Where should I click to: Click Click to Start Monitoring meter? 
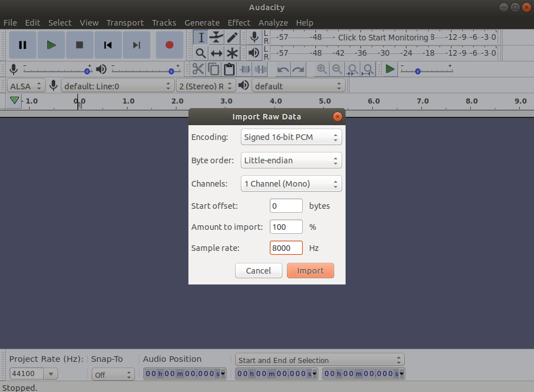tap(383, 37)
